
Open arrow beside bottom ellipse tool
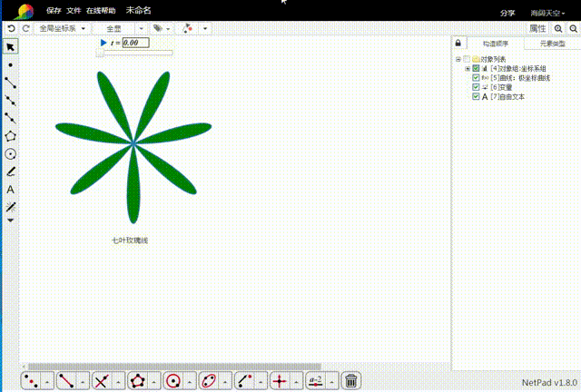click(225, 381)
